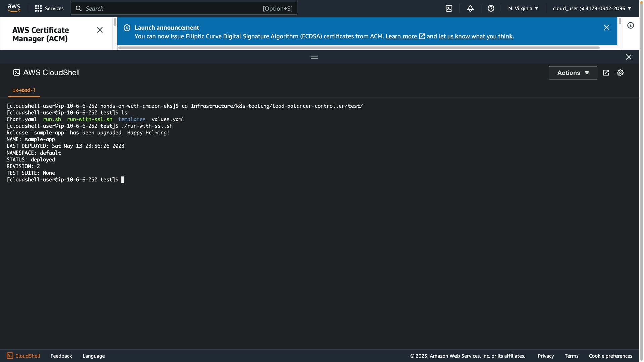
Task: Open CloudShell in a new browser tab
Action: click(x=606, y=73)
